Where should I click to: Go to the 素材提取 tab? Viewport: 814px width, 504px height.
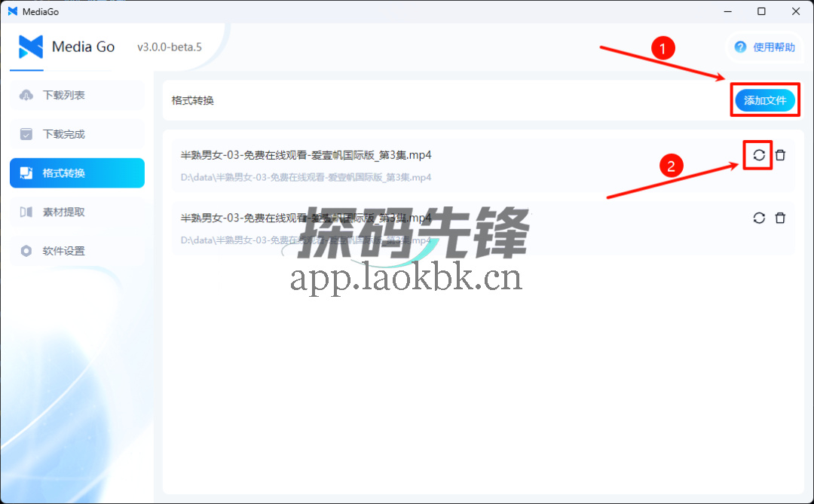(x=77, y=212)
